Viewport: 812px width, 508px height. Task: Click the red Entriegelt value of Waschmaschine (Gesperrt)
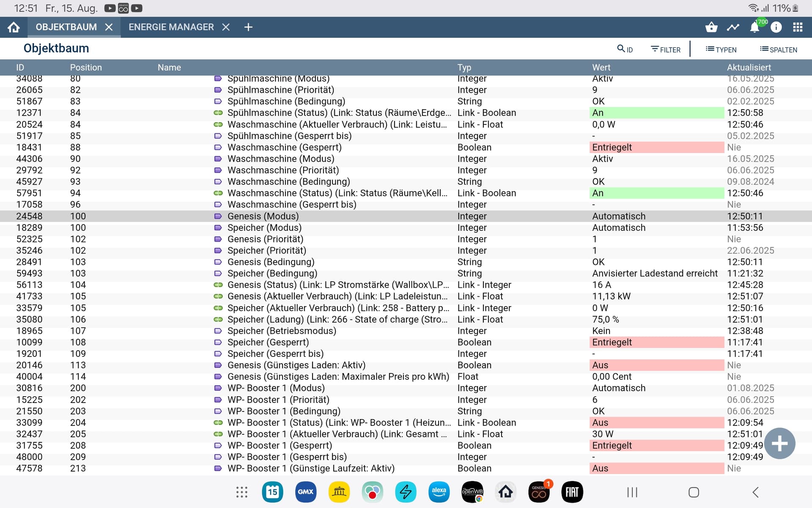pos(656,147)
